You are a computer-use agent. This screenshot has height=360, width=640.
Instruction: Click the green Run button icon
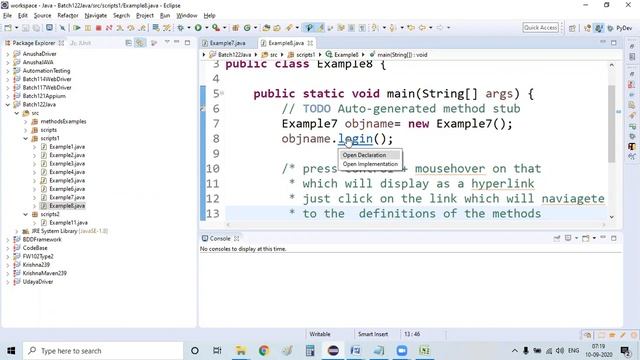tap(198, 28)
